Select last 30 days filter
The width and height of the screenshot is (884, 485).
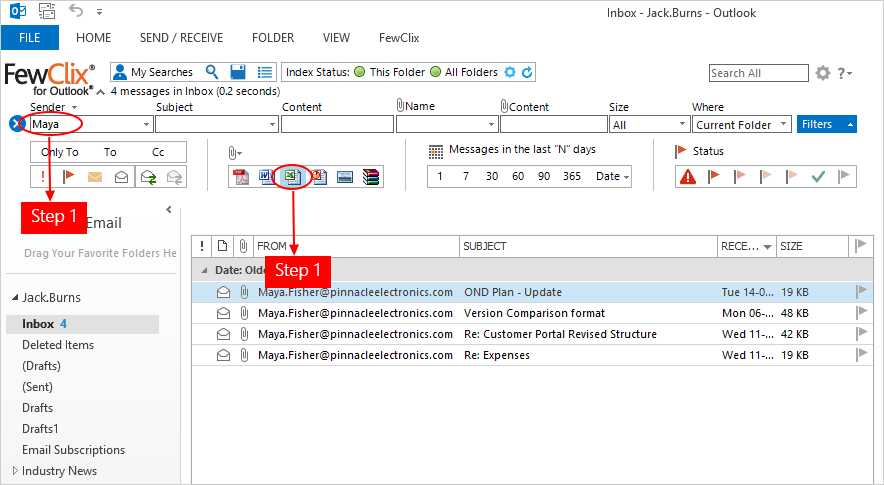tap(492, 177)
